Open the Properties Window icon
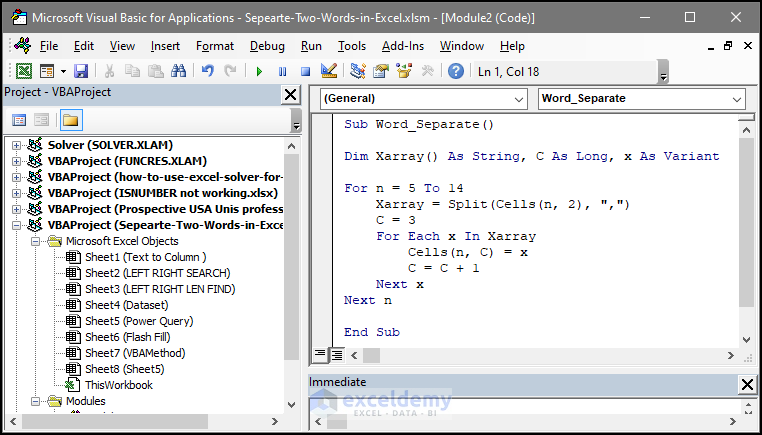The image size is (762, 435). (381, 72)
